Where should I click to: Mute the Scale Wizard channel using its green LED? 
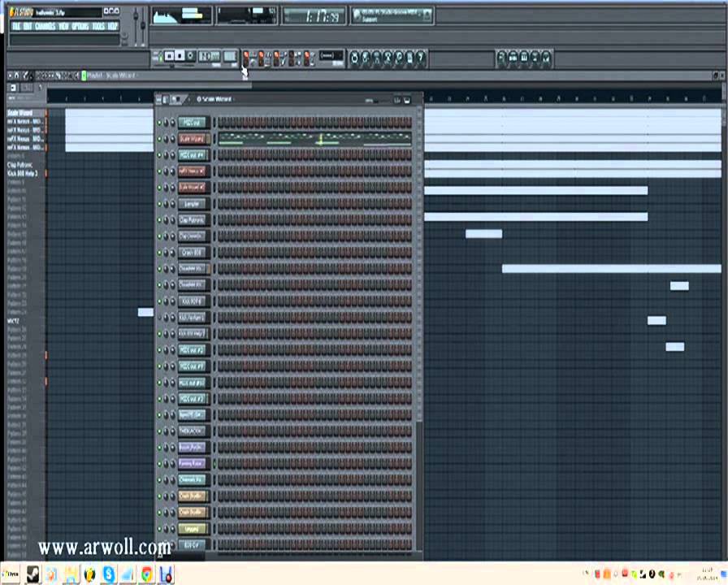(160, 139)
